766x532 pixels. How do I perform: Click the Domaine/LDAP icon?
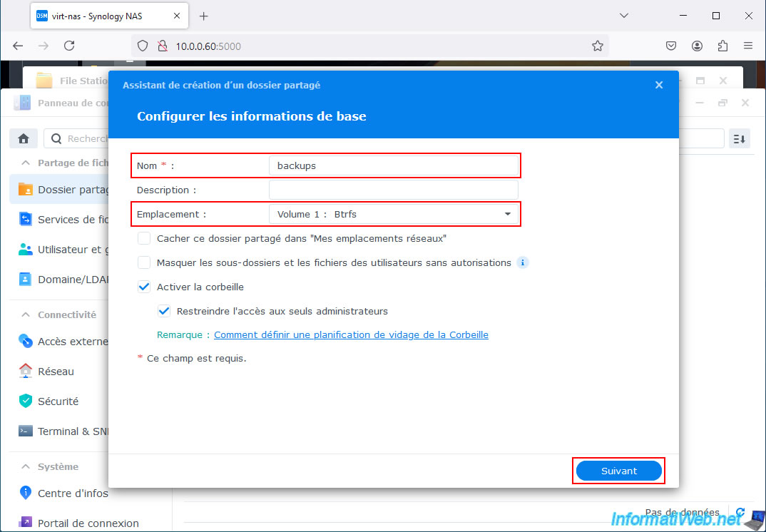[x=26, y=280]
